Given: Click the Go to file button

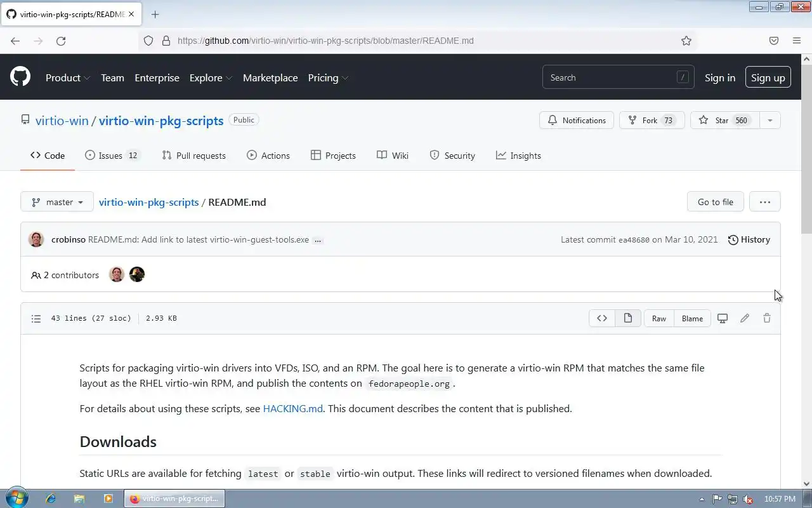Looking at the screenshot, I should 716,202.
